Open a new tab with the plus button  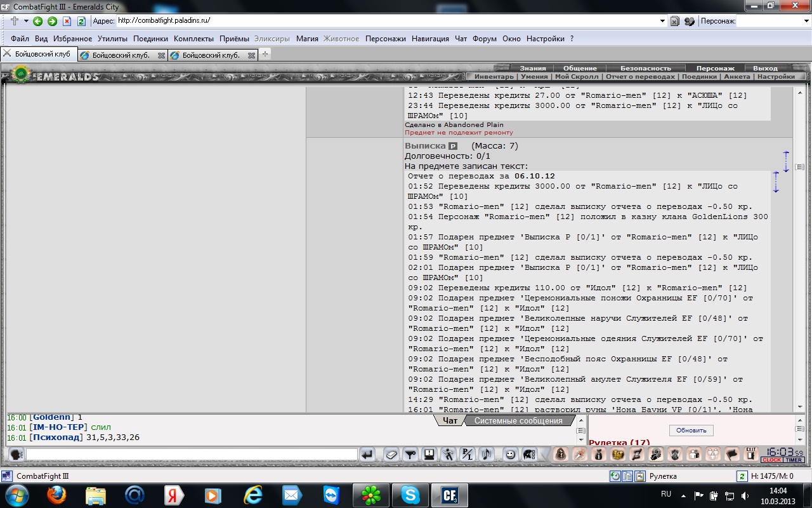point(265,55)
